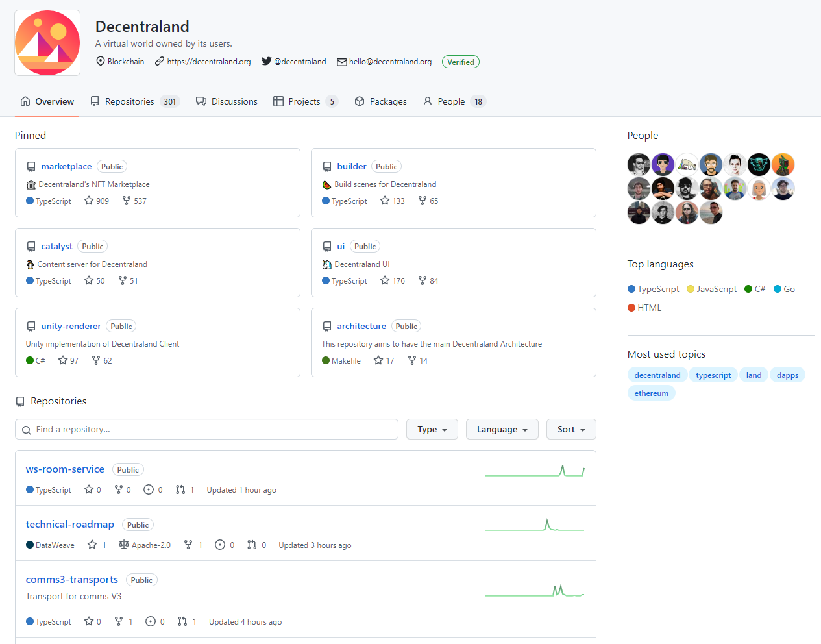Viewport: 821px width, 644px height.
Task: Click the star icon on ui card
Action: point(385,280)
